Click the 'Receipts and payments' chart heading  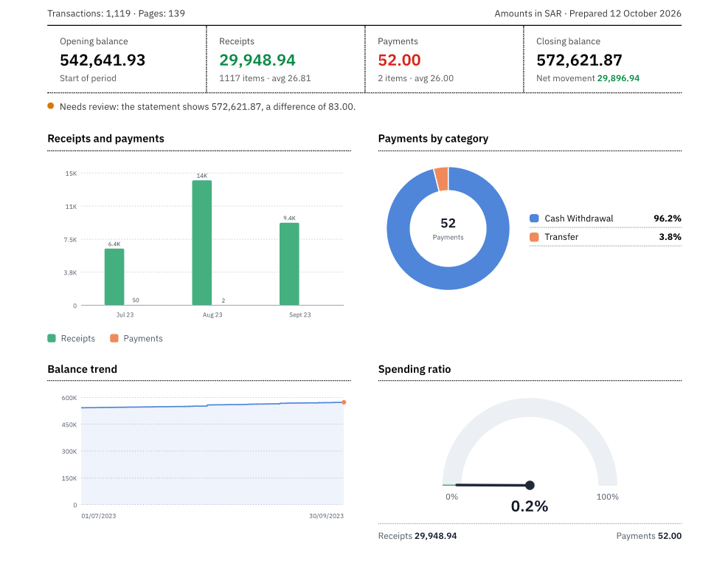106,139
